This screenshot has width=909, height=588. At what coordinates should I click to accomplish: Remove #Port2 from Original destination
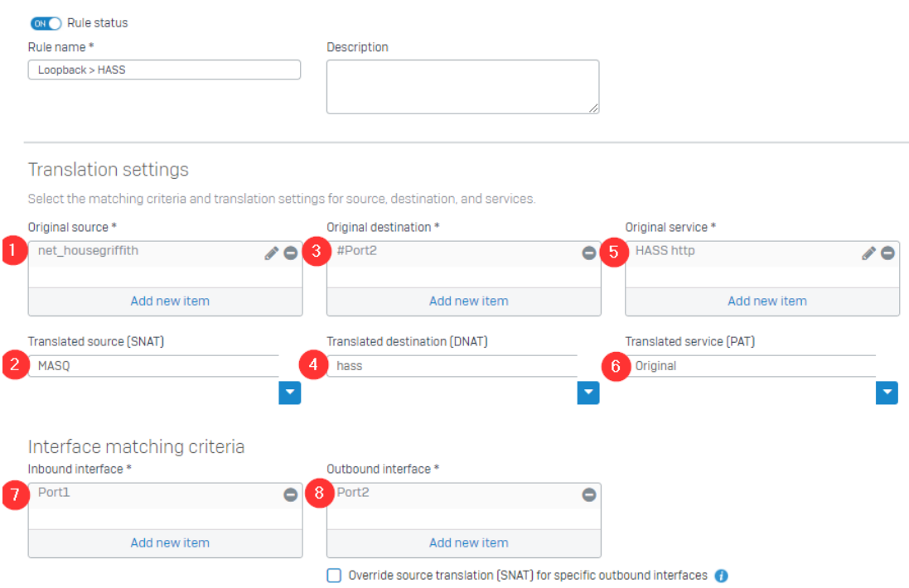(588, 253)
